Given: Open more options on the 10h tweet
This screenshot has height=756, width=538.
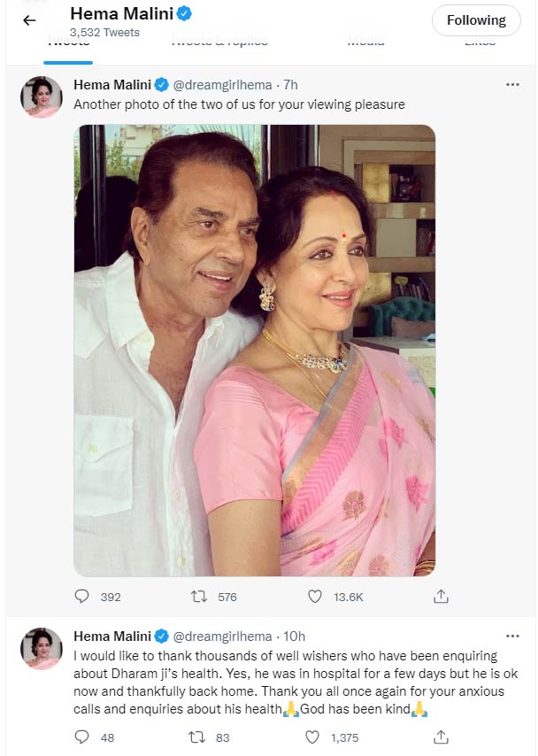Looking at the screenshot, I should [512, 636].
